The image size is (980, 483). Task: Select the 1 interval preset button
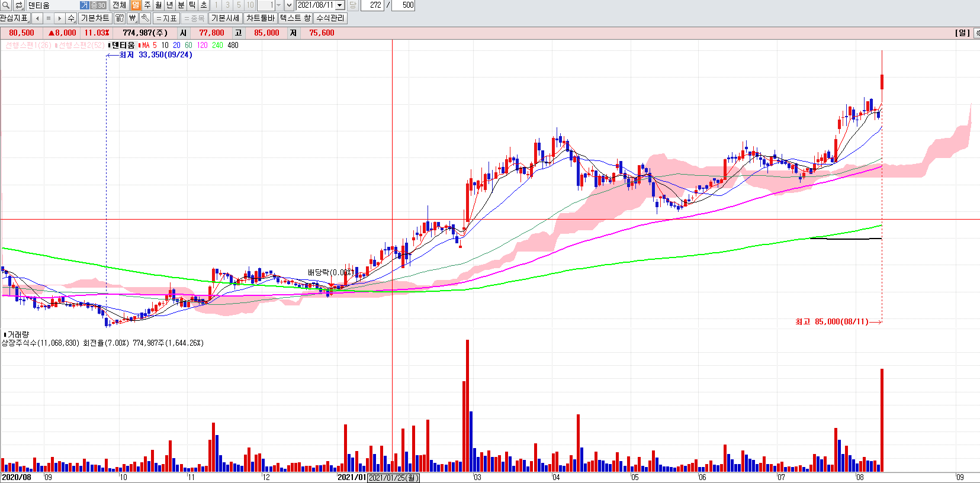point(216,5)
